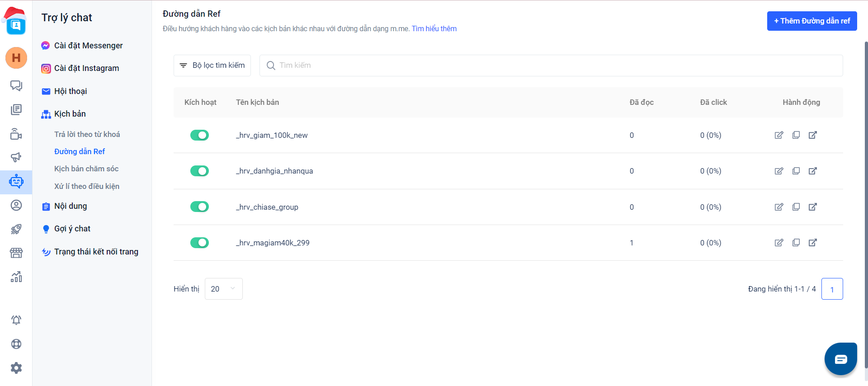Viewport: 868px width, 386px height.
Task: Click the _hrv_magiam40k_299 script name
Action: (273, 243)
